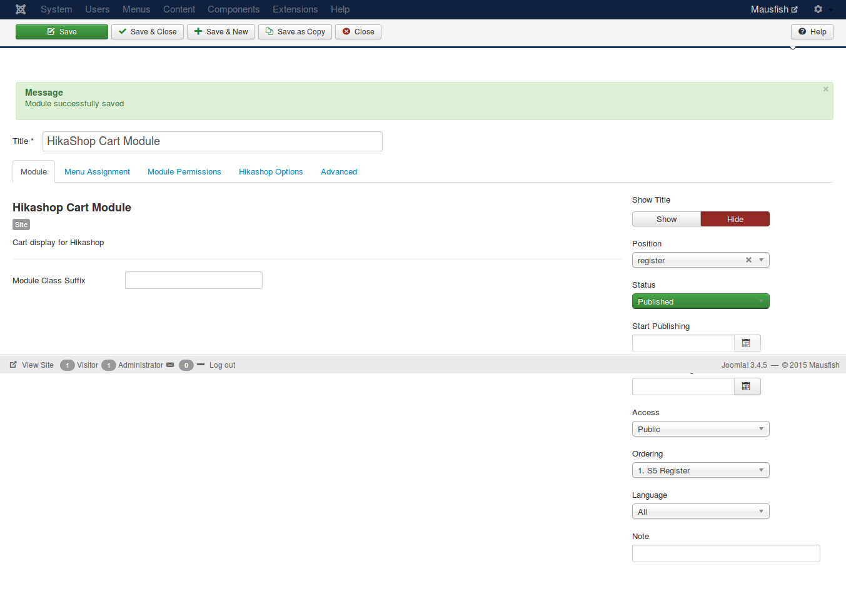Open the Language dropdown showing All

(x=701, y=512)
